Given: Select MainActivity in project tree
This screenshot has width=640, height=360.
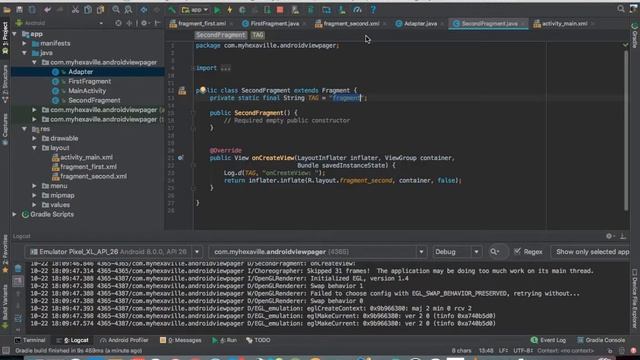Looking at the screenshot, I should tap(87, 91).
